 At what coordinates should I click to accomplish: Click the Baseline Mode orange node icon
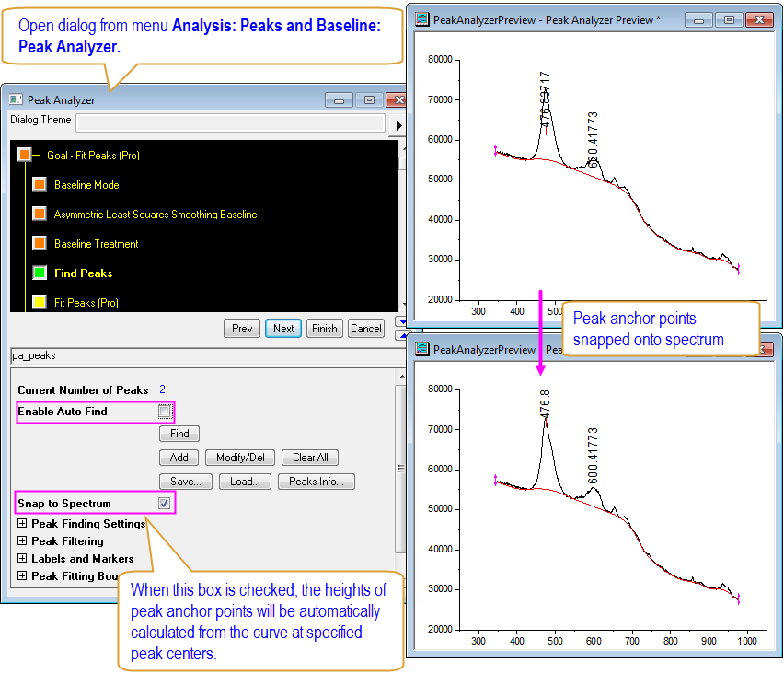pos(40,184)
